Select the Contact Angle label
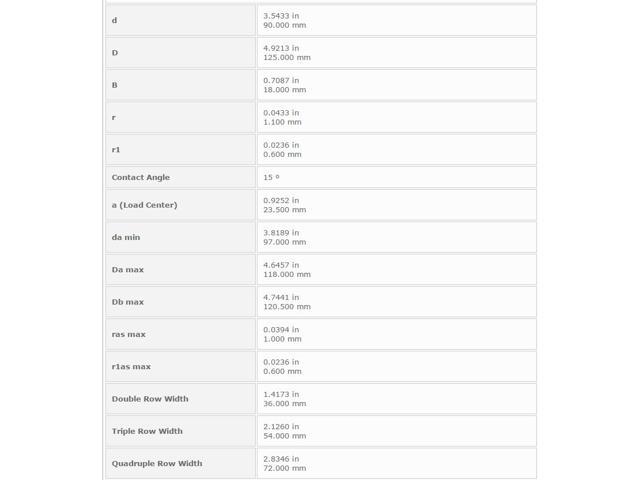This screenshot has height=480, width=640. point(140,178)
